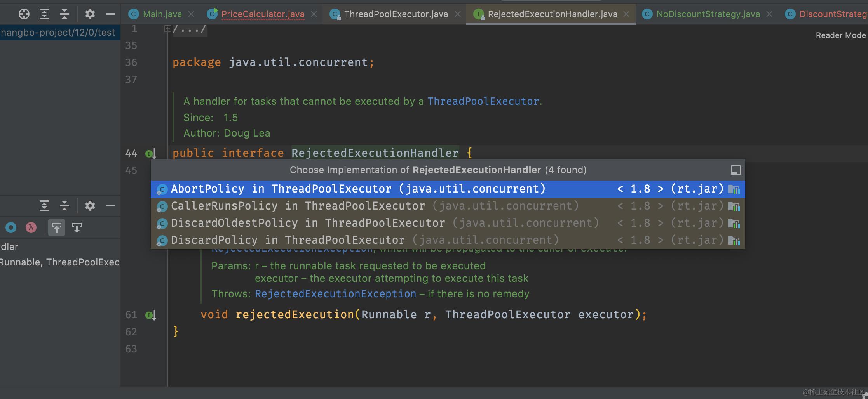Click the class icon beside AbortPolicy
The width and height of the screenshot is (868, 399).
click(x=162, y=189)
